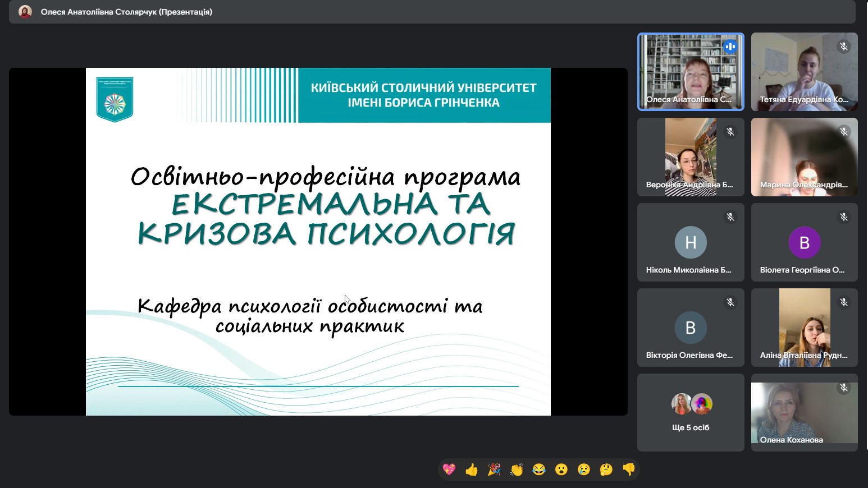The width and height of the screenshot is (868, 488).
Task: Click slide header 'ІМЕНІ БОРИСА ГРІНЧЕНКА'
Action: pos(424,103)
